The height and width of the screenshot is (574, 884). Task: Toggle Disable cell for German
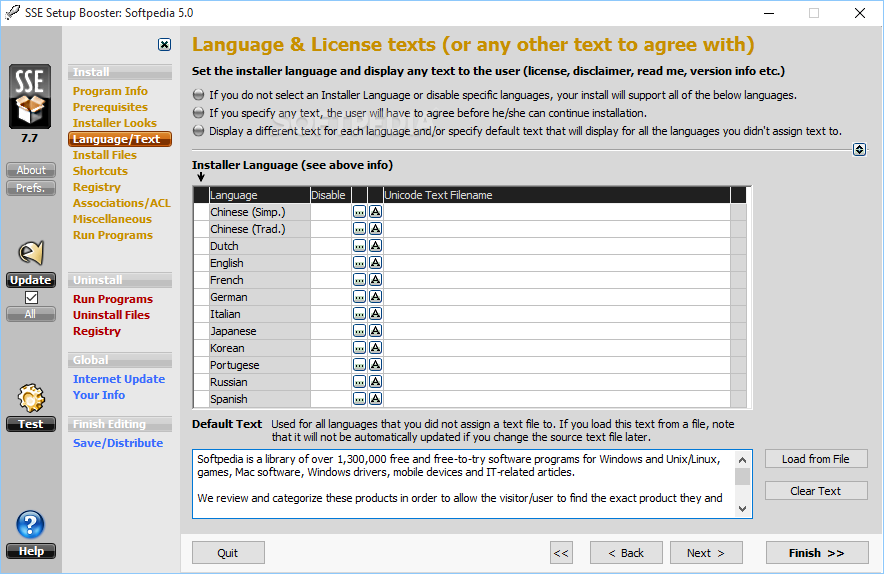tap(330, 297)
